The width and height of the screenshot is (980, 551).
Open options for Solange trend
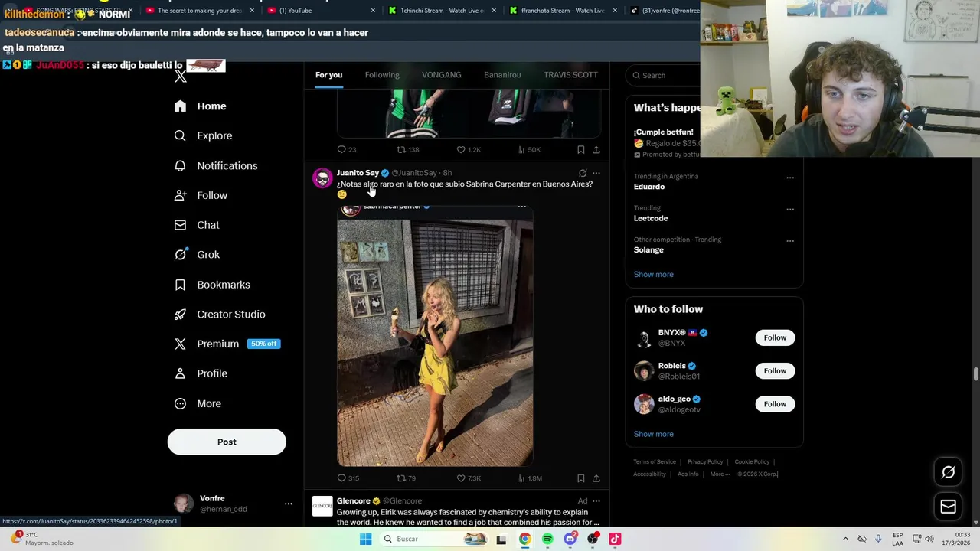pos(790,240)
